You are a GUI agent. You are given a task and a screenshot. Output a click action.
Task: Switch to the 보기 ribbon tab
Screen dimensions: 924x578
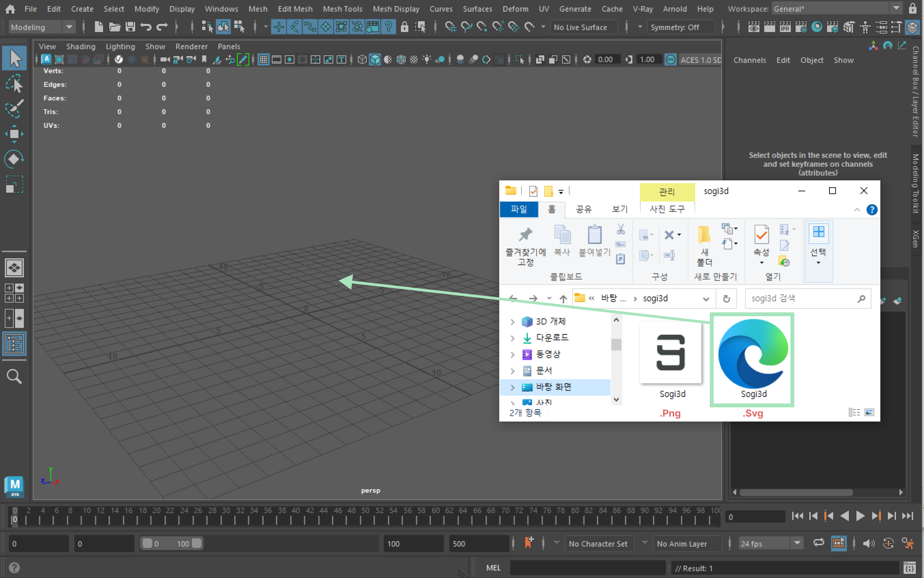620,209
